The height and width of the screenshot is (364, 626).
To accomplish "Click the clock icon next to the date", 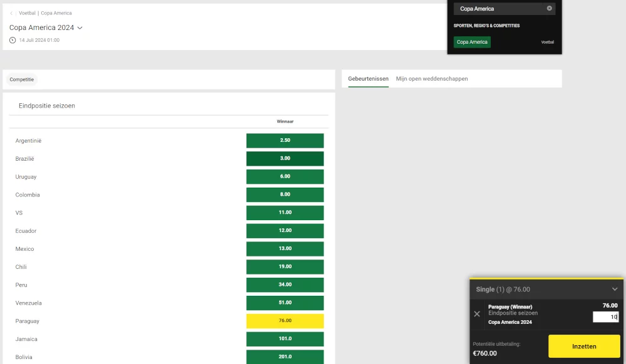I will point(13,40).
